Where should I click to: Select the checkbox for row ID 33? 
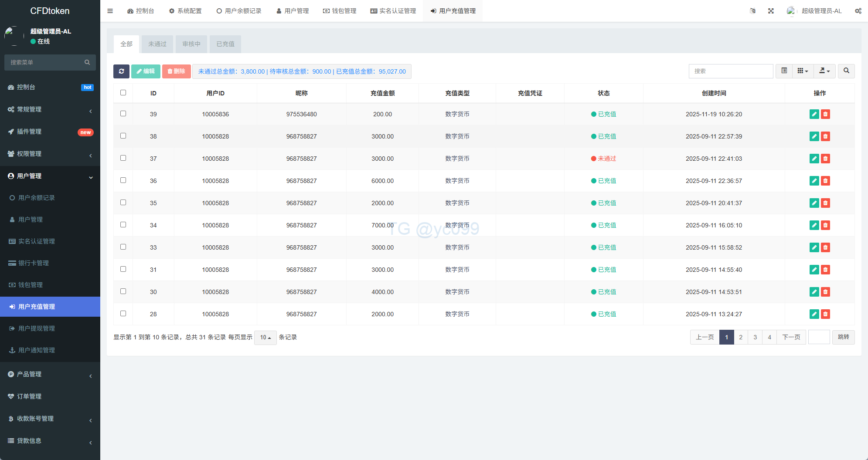point(123,247)
